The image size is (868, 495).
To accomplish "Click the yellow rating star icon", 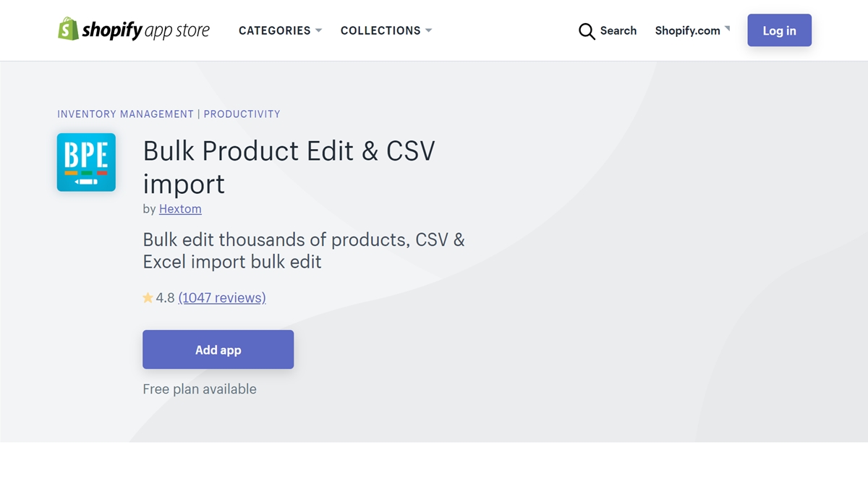I will coord(148,297).
